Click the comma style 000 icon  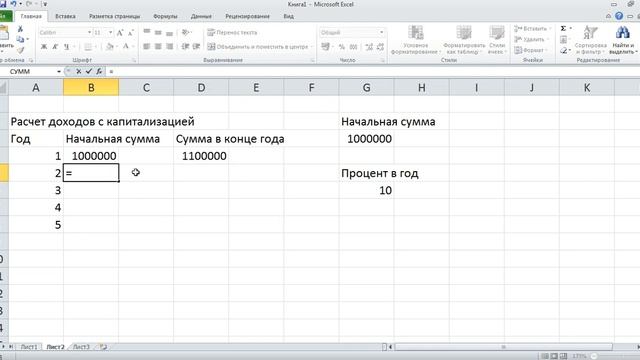[353, 47]
